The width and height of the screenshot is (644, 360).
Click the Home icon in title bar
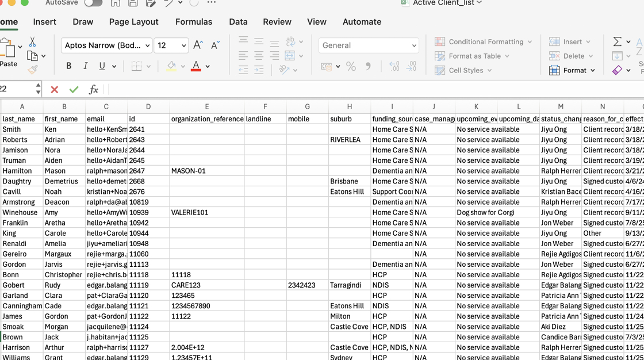[116, 3]
